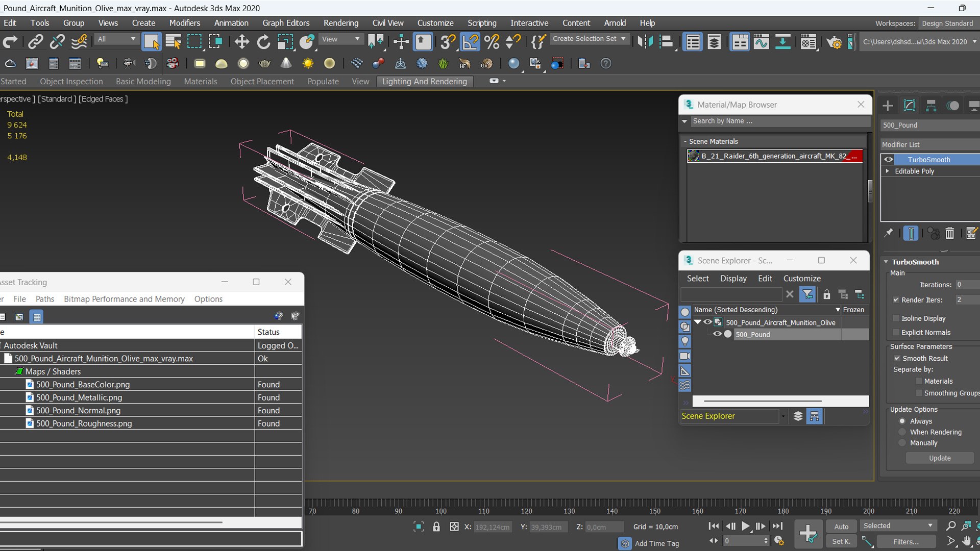Select the Move transform tool

tap(242, 42)
